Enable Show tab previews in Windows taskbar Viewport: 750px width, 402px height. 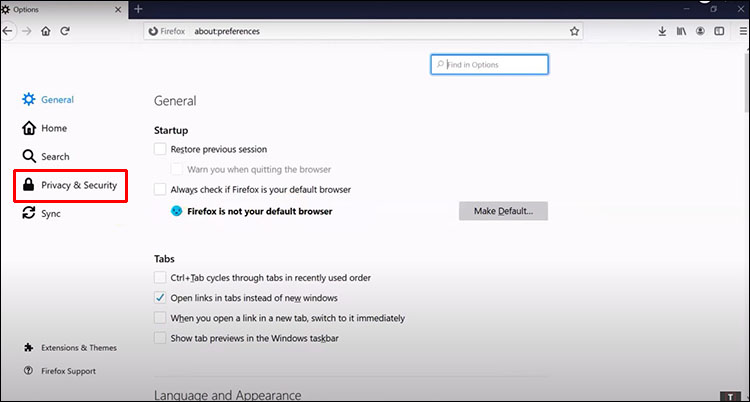click(160, 338)
